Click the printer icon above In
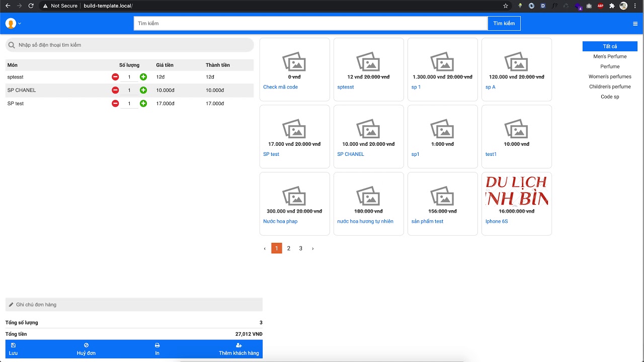 tap(157, 345)
